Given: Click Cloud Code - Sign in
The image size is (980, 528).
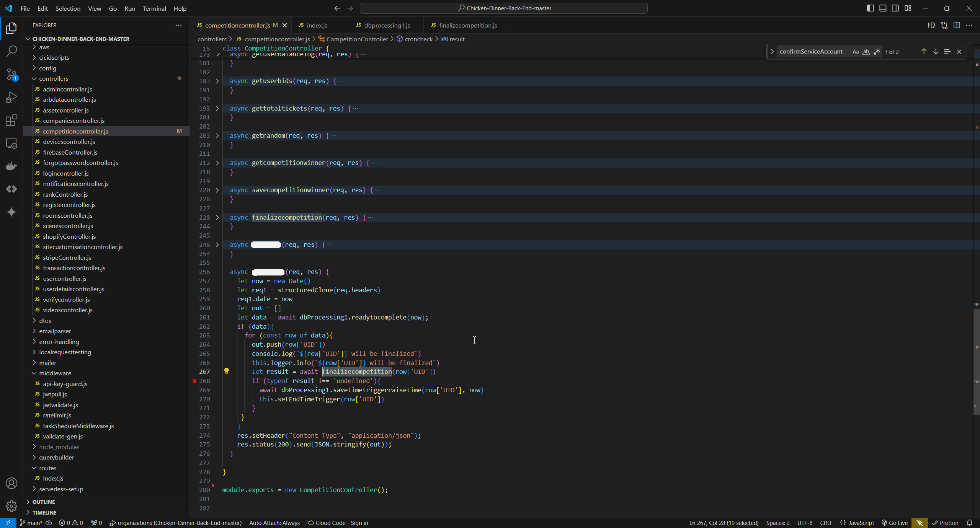Looking at the screenshot, I should click(x=338, y=523).
